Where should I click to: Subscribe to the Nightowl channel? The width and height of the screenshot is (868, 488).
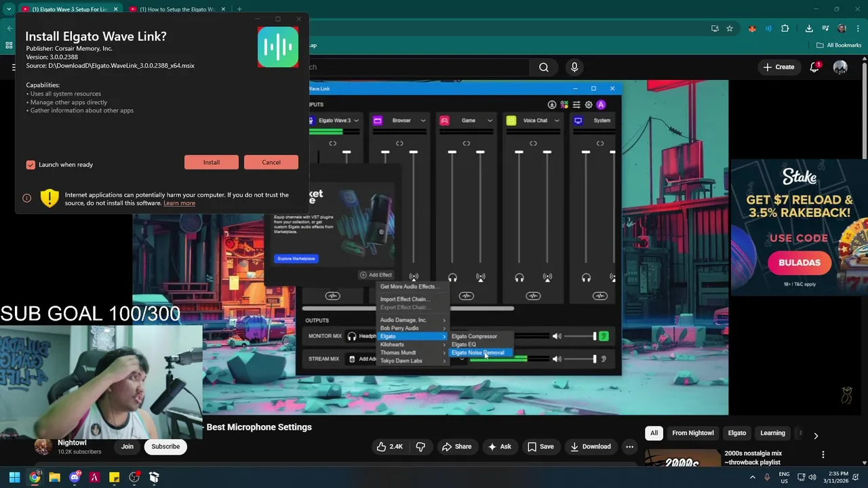[165, 447]
